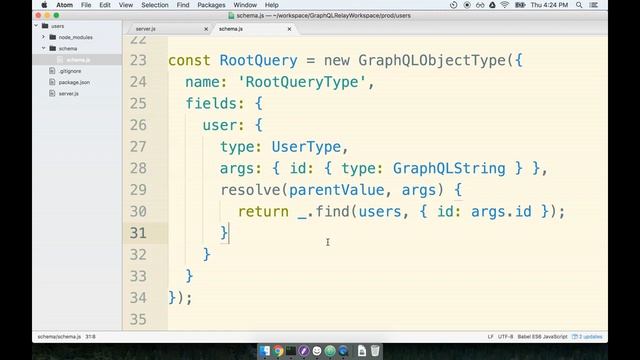Click parentValue parameter on line 29
The width and height of the screenshot is (640, 360).
(336, 190)
